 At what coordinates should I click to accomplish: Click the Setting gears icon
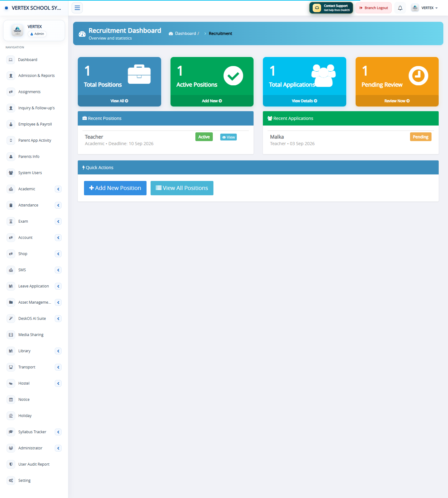11,481
